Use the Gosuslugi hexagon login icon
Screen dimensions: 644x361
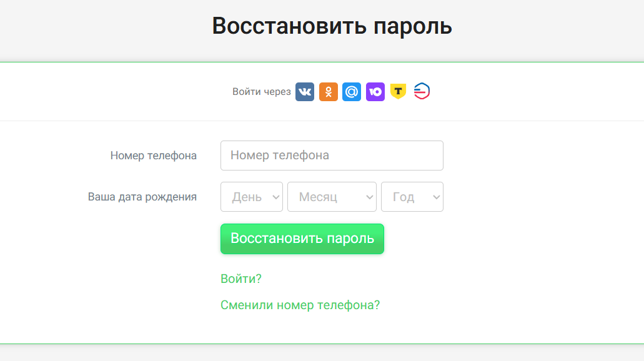tap(422, 92)
